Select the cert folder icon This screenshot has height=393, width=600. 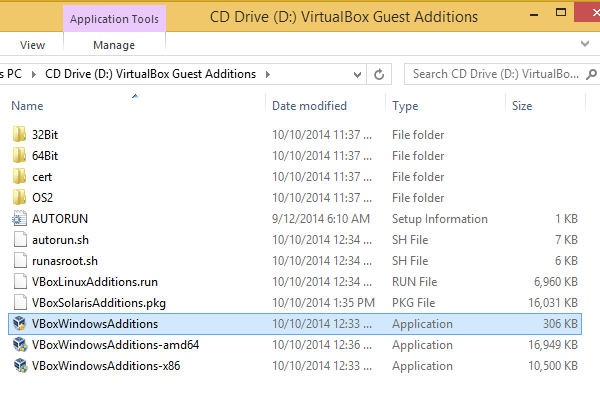pyautogui.click(x=19, y=176)
